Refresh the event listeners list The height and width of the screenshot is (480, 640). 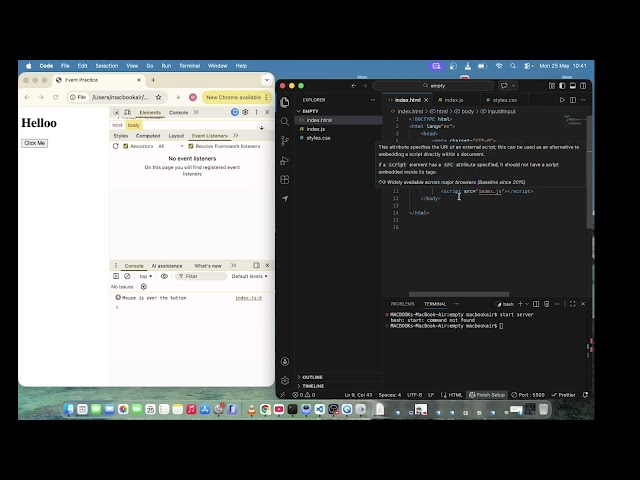coord(116,146)
